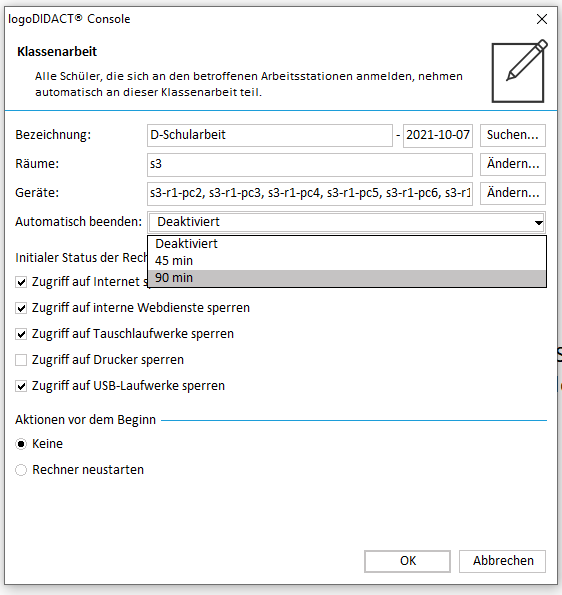The height and width of the screenshot is (595, 562).
Task: Select Deaktiviert from the dropdown list
Action: 347,244
